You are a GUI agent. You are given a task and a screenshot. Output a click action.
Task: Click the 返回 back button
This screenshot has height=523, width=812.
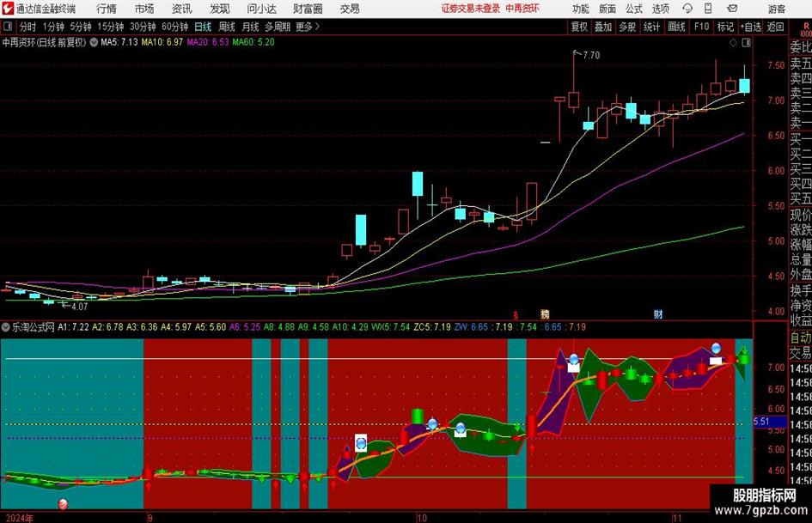click(775, 27)
